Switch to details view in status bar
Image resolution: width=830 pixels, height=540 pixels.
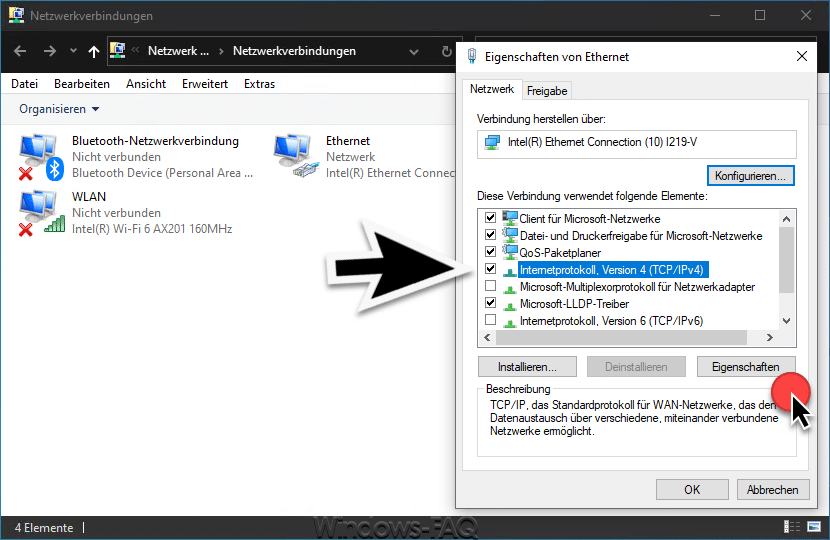pyautogui.click(x=791, y=526)
